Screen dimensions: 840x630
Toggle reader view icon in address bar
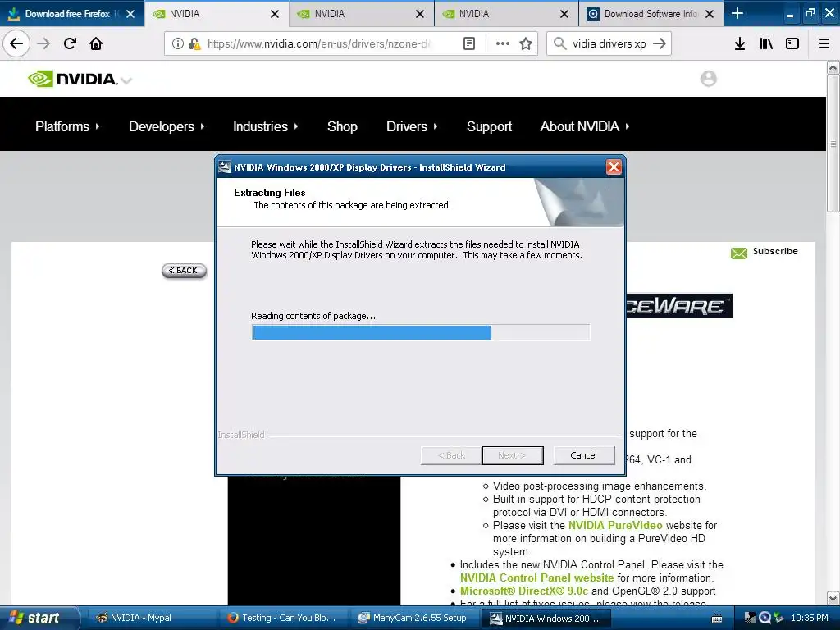point(468,43)
